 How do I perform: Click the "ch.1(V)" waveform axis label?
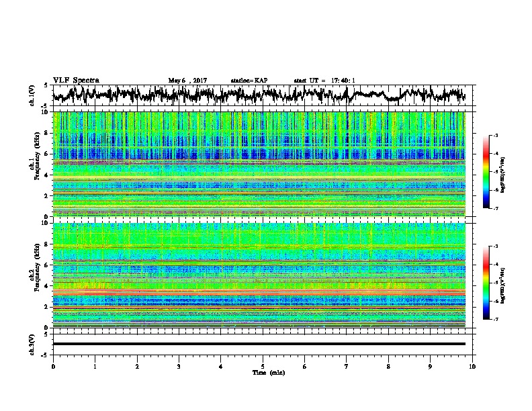[32, 95]
